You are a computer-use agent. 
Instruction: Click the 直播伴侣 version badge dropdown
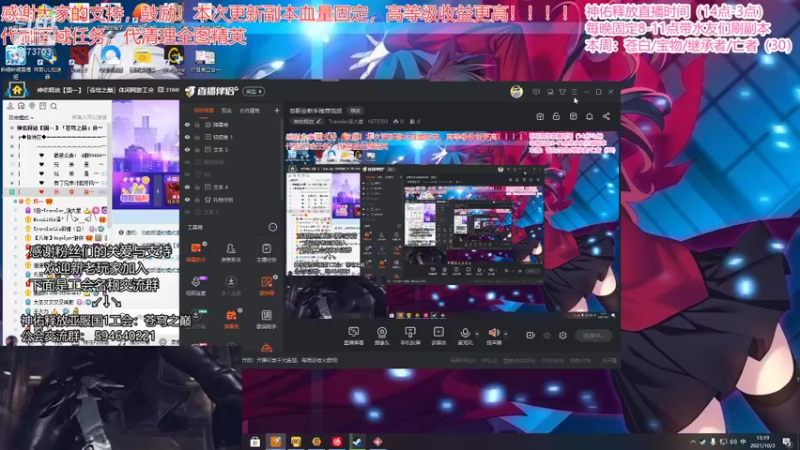[254, 91]
